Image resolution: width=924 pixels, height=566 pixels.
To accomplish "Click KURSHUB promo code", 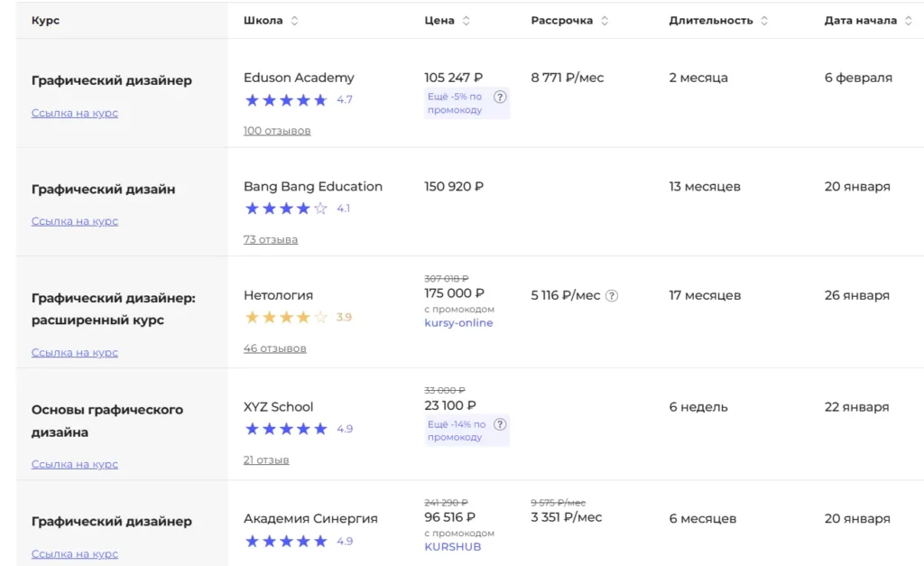I will pyautogui.click(x=452, y=547).
